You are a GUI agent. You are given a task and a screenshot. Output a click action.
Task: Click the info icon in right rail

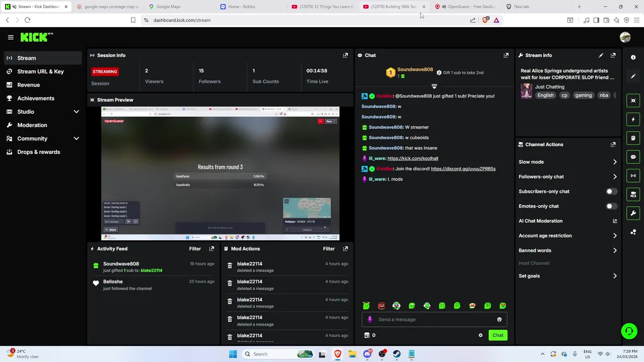[633, 57]
